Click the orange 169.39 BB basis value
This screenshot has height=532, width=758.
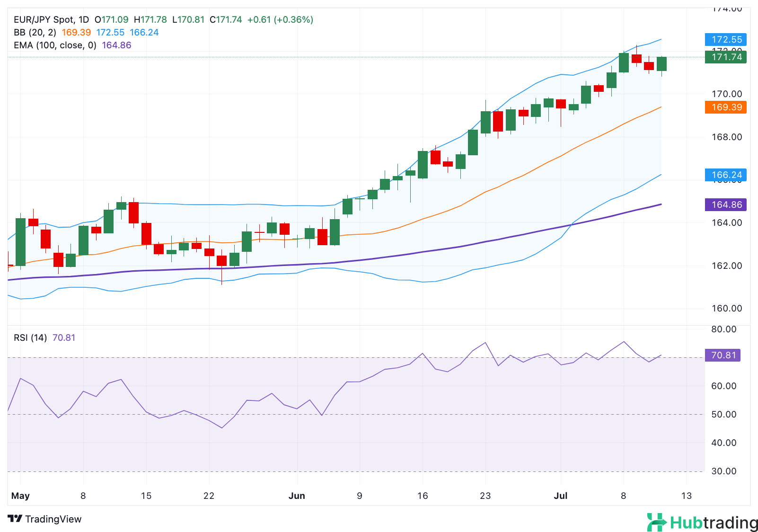[x=76, y=32]
